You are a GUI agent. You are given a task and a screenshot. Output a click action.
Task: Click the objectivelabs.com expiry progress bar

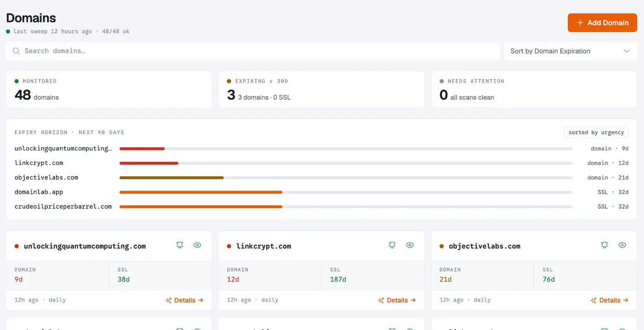click(x=346, y=177)
